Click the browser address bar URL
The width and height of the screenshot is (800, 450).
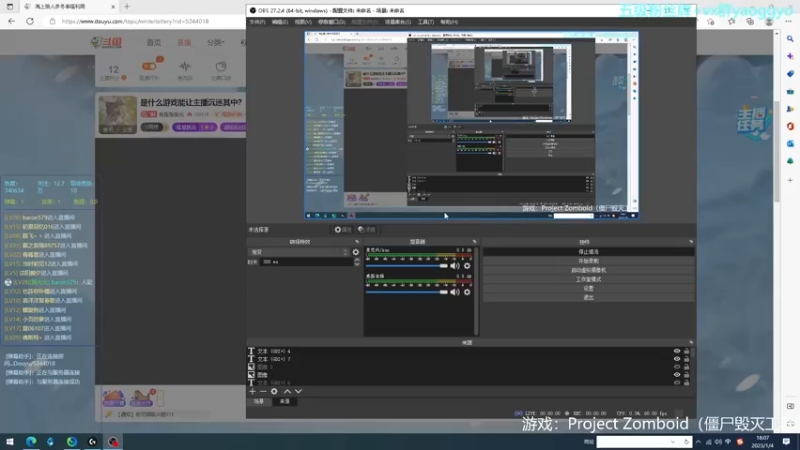[x=135, y=21]
